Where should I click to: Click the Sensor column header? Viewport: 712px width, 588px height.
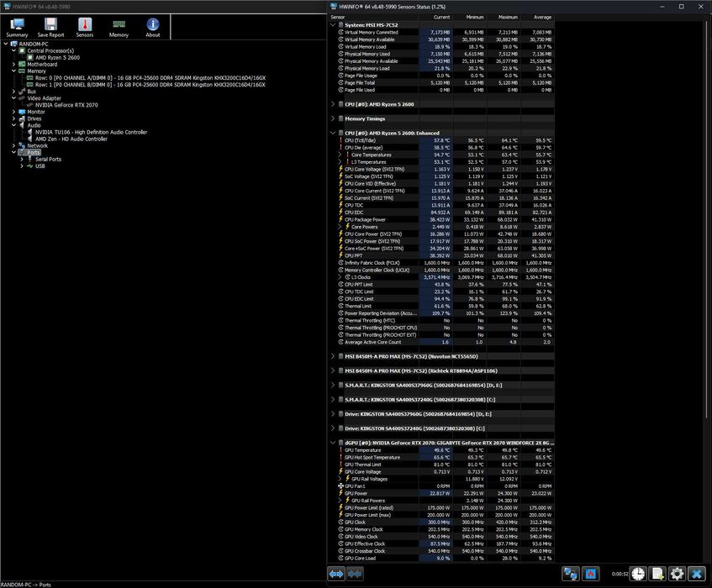click(x=372, y=18)
